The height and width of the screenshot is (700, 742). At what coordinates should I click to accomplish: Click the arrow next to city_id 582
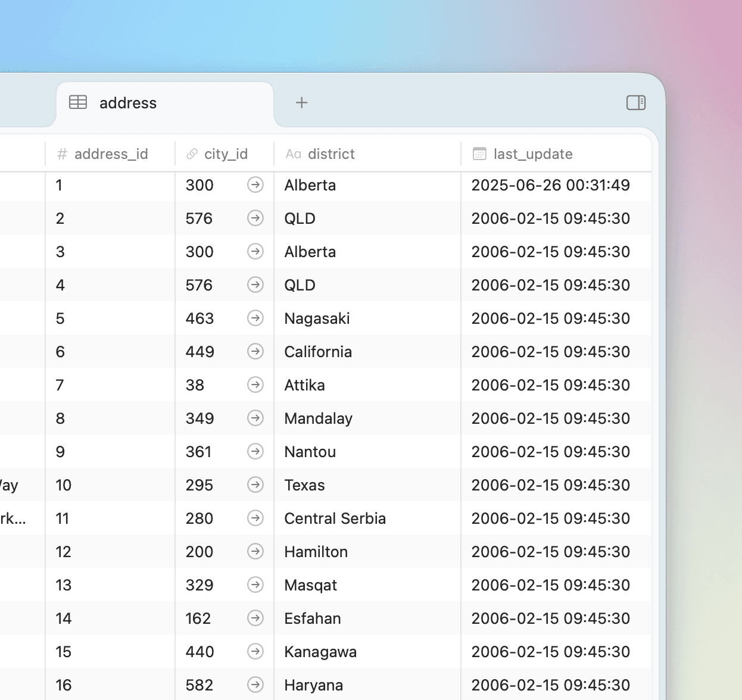coord(255,685)
